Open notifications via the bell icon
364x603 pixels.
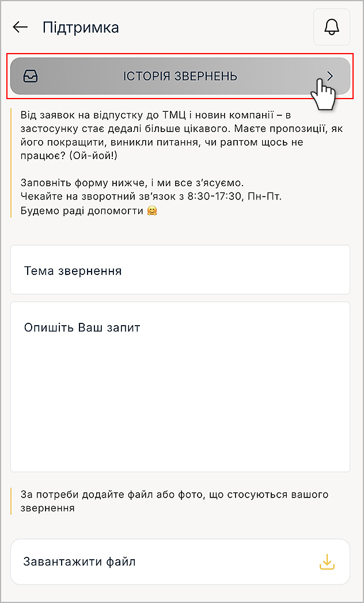[332, 27]
